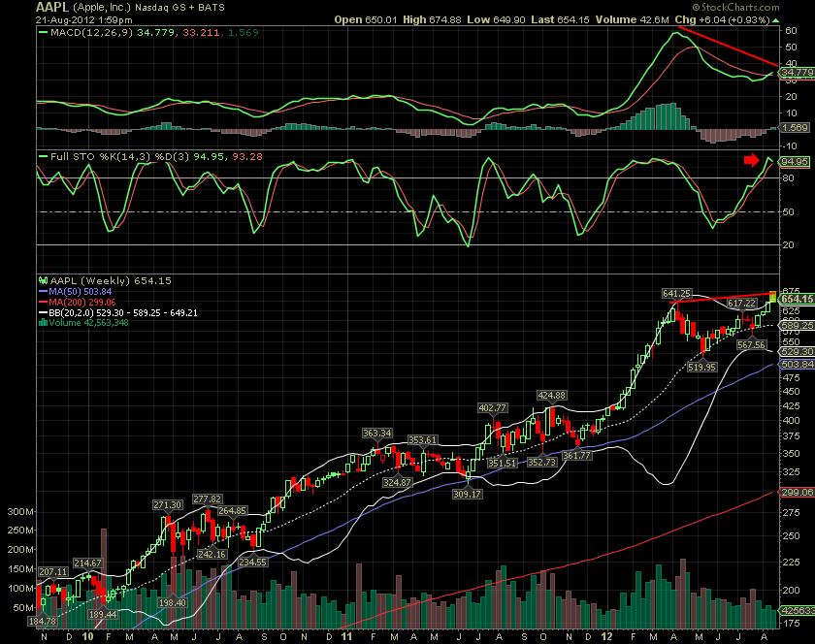
Task: Click the 271.30 price peak label
Action: [167, 504]
